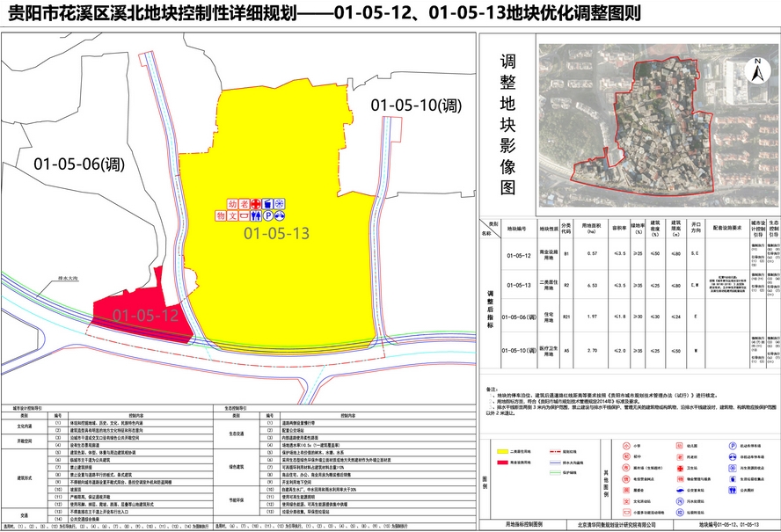The image size is (781, 532).
Task: Click the primary school 小 icon in the legend
Action: coord(626,446)
